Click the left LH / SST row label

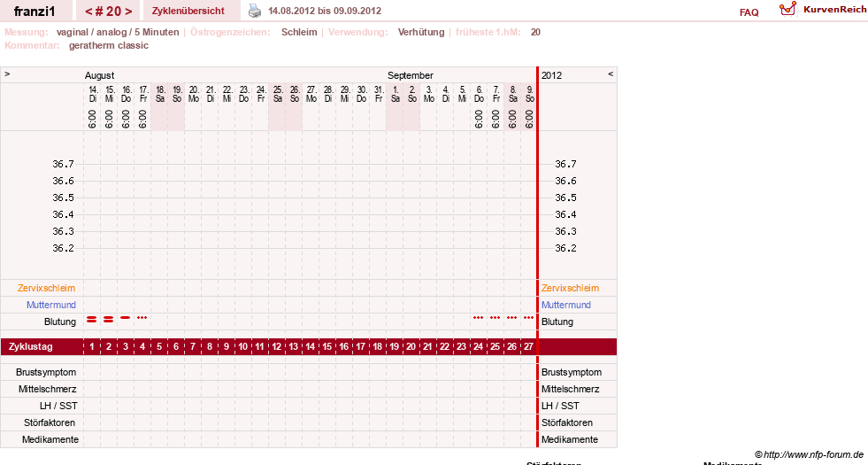[x=58, y=406]
